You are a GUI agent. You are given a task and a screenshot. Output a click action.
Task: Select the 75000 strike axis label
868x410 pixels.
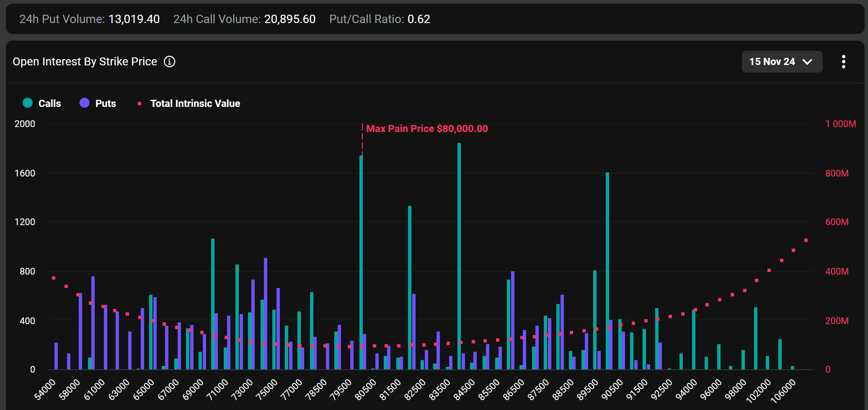point(267,389)
